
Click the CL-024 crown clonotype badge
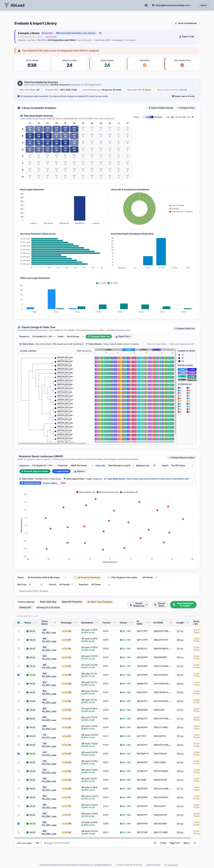point(67,631)
